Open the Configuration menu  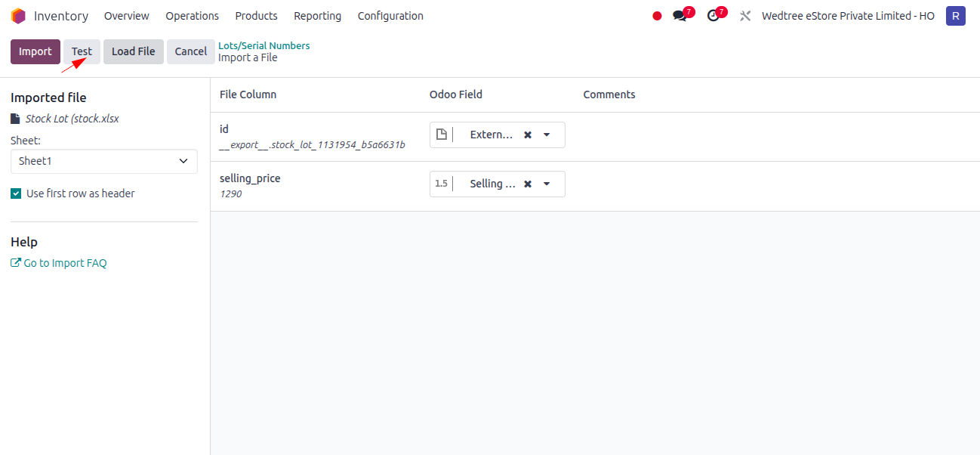tap(390, 16)
